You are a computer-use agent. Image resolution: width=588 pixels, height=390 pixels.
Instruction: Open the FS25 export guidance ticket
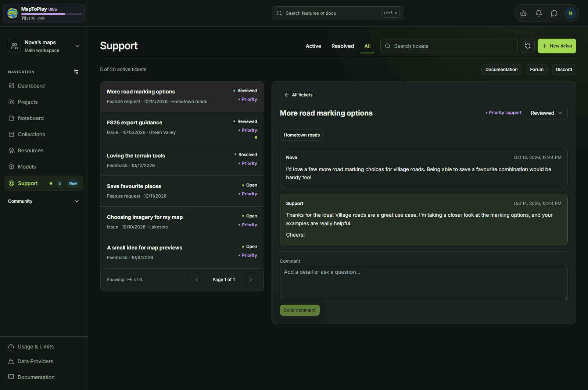point(182,129)
